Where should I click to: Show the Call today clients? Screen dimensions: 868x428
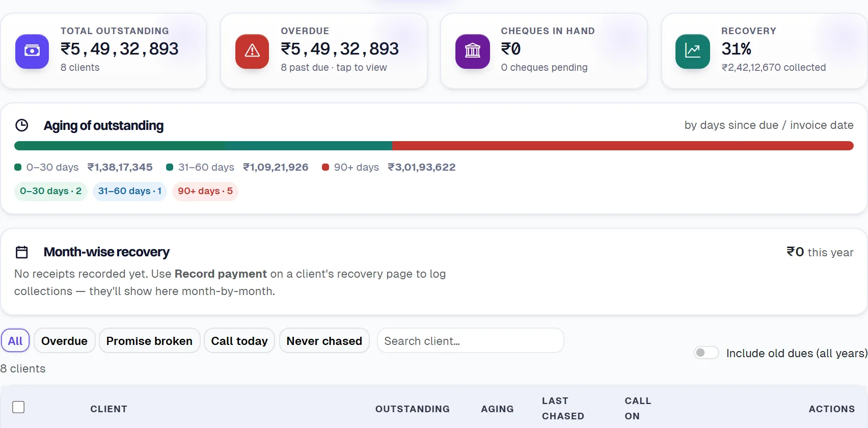[239, 340]
